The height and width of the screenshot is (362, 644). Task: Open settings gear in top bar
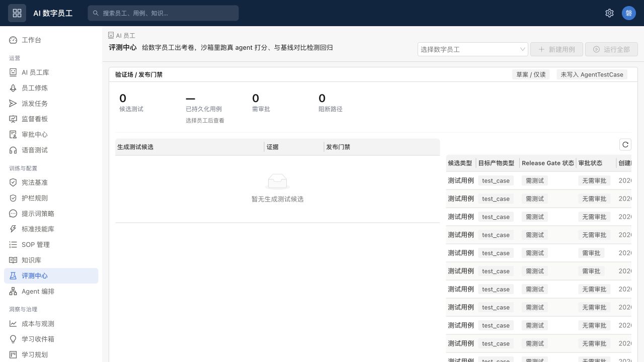(609, 13)
